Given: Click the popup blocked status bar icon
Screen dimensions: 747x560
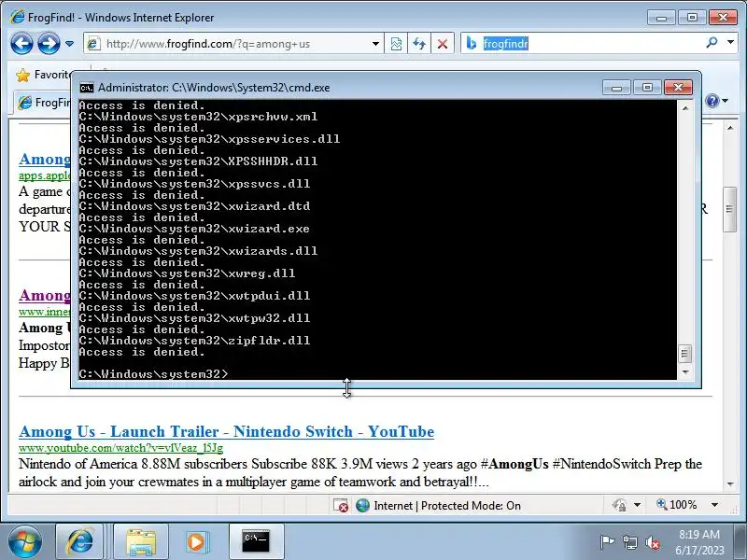Looking at the screenshot, I should point(341,506).
